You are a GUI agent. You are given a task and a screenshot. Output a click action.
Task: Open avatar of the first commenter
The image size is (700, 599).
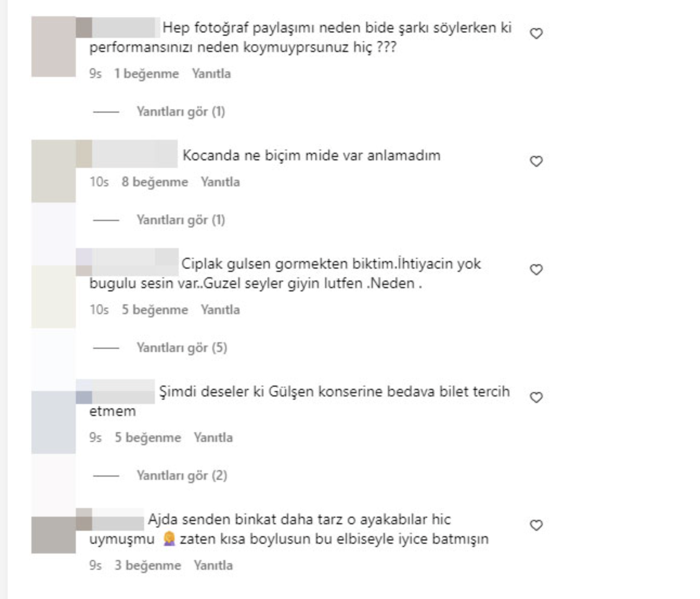click(54, 47)
